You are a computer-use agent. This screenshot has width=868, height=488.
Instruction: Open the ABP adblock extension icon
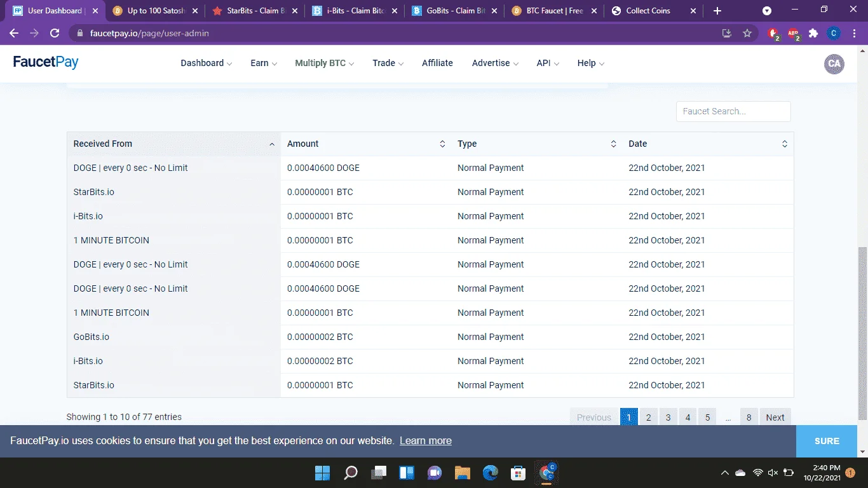794,34
